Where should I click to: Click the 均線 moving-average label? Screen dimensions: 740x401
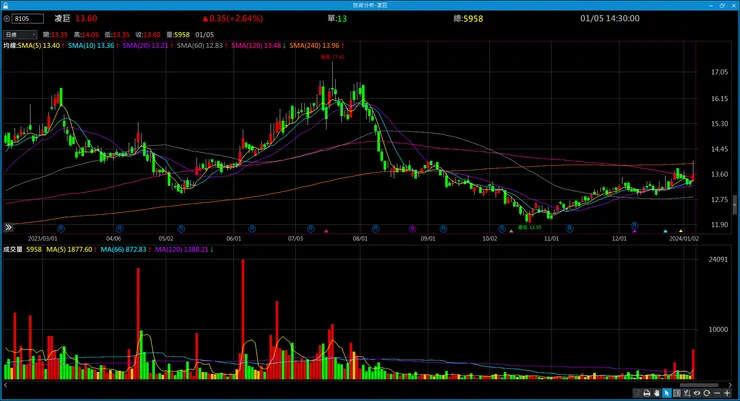(x=10, y=45)
